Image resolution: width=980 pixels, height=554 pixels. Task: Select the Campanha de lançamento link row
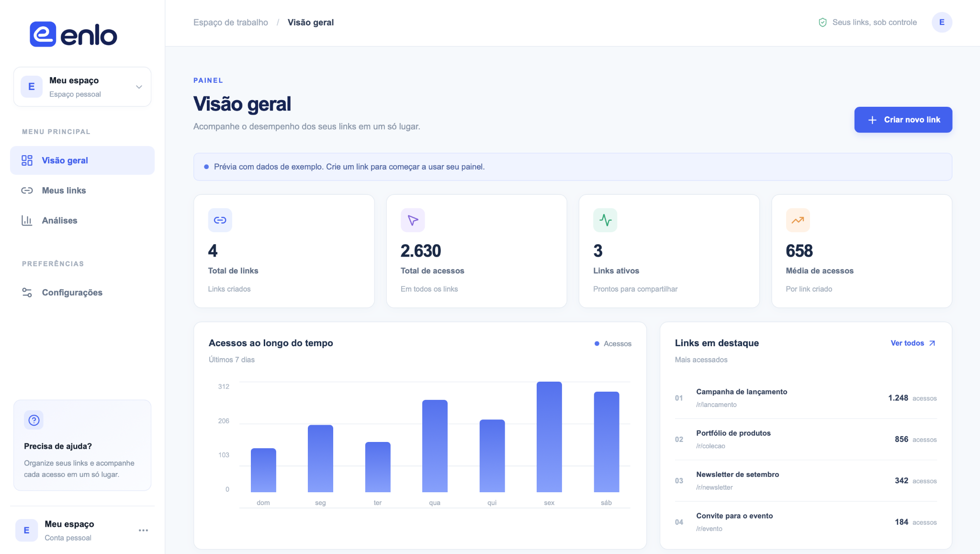click(806, 398)
